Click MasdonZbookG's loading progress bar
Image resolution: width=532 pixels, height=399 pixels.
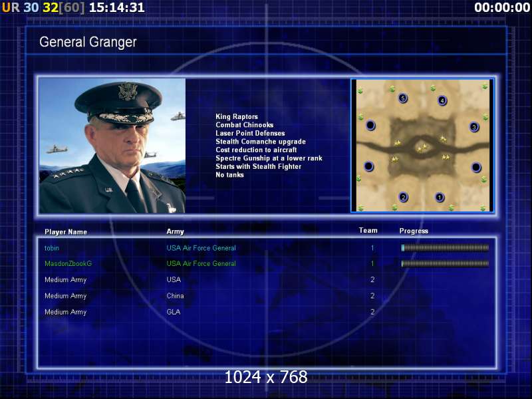pos(445,263)
